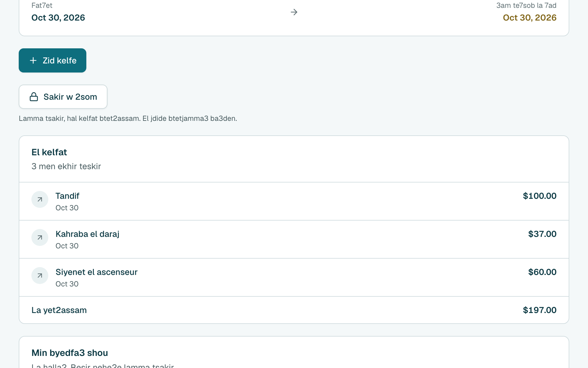Click the Oct 30 date under Kahraba el daraj
Image resolution: width=588 pixels, height=368 pixels.
[67, 246]
